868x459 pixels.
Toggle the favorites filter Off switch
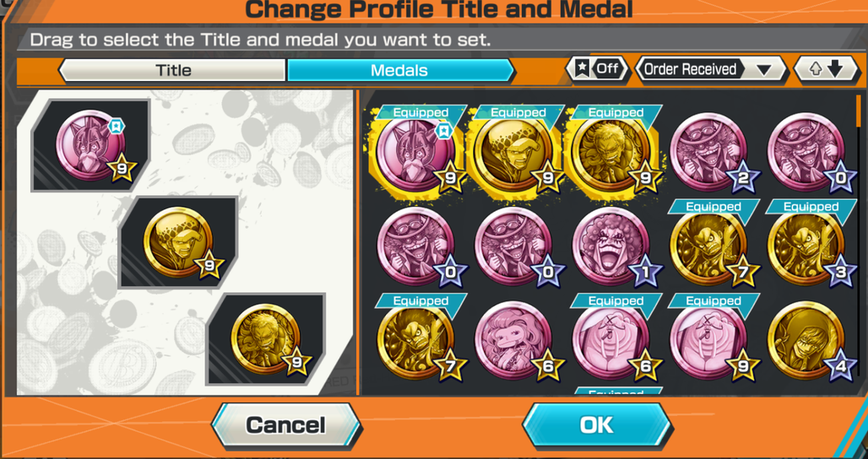click(599, 70)
